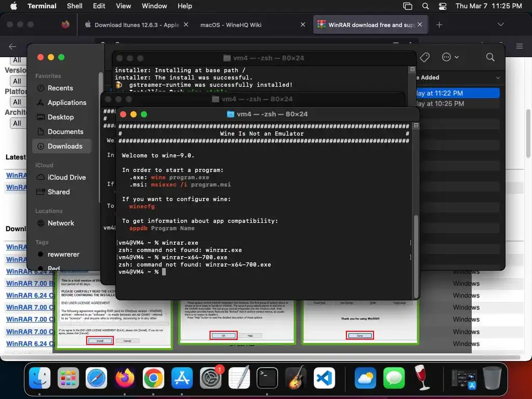The height and width of the screenshot is (399, 532).
Task: Open Shared in Finder sidebar
Action: coord(58,192)
